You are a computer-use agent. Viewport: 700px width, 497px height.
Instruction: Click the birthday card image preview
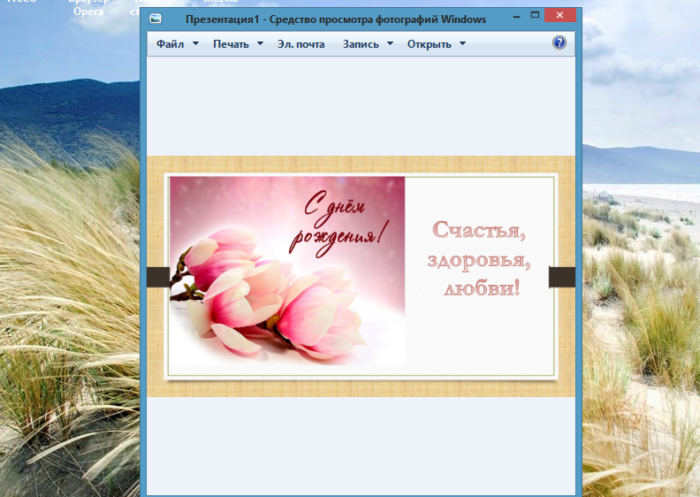361,276
